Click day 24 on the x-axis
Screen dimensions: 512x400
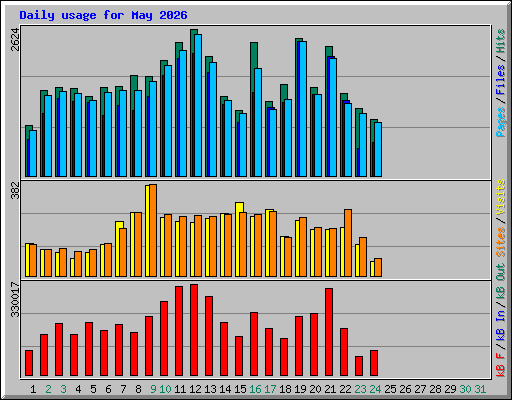(x=375, y=389)
